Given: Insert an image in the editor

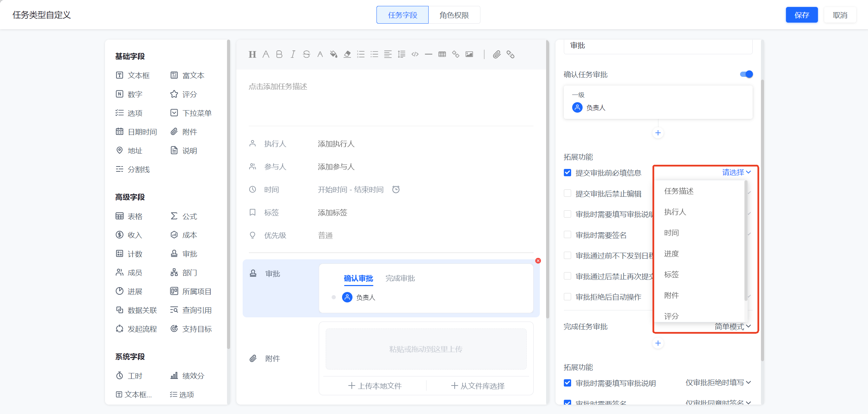Looking at the screenshot, I should point(469,54).
